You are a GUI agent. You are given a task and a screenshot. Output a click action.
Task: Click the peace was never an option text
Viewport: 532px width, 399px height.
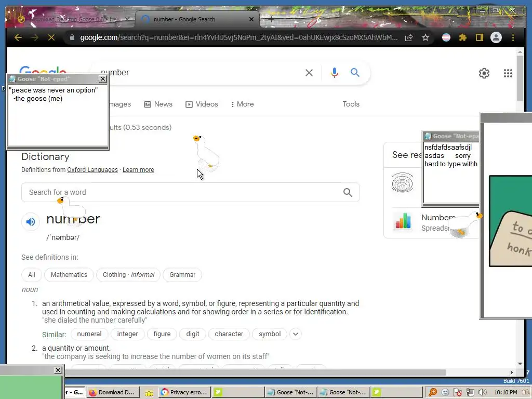(x=54, y=90)
